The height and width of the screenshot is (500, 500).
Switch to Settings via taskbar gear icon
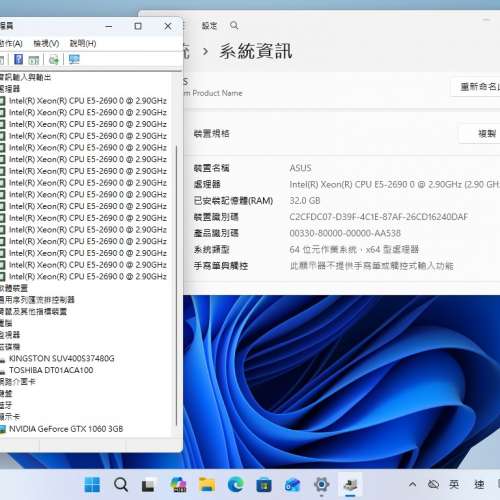pyautogui.click(x=322, y=485)
